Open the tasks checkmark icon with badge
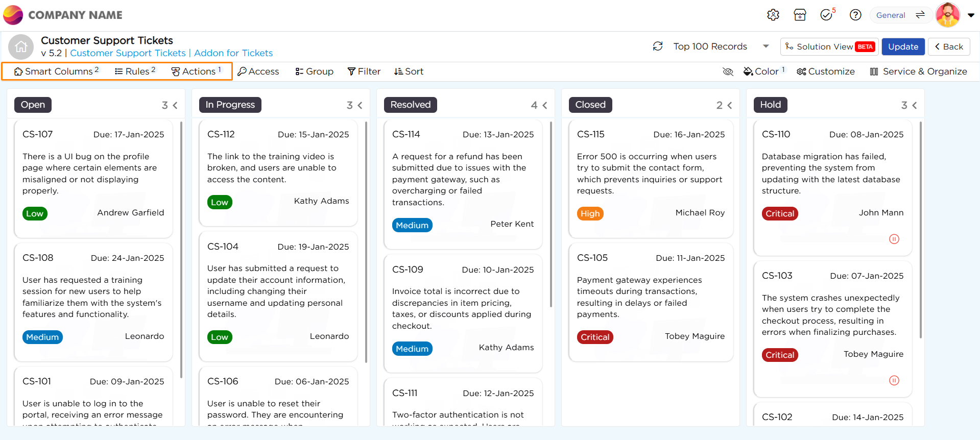980x440 pixels. [826, 15]
